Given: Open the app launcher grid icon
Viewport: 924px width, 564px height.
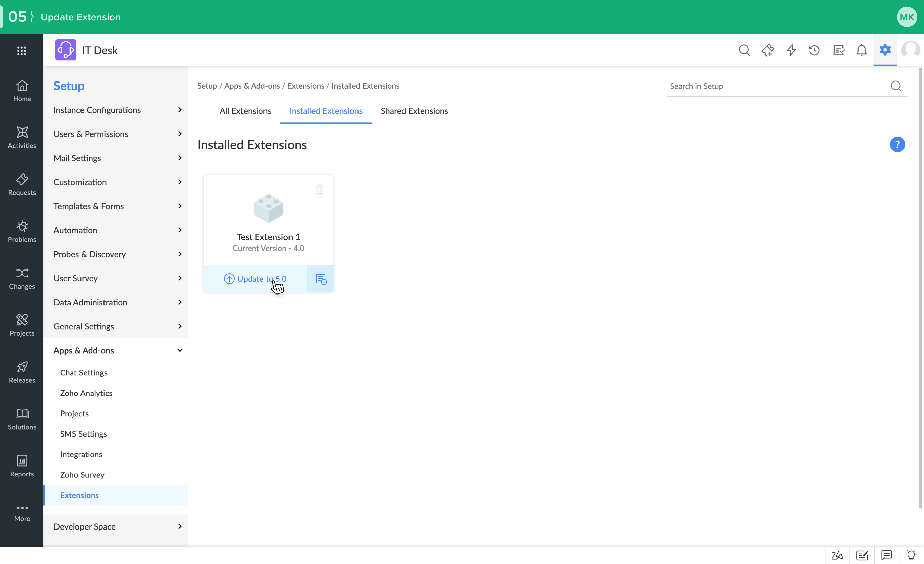Looking at the screenshot, I should tap(22, 51).
